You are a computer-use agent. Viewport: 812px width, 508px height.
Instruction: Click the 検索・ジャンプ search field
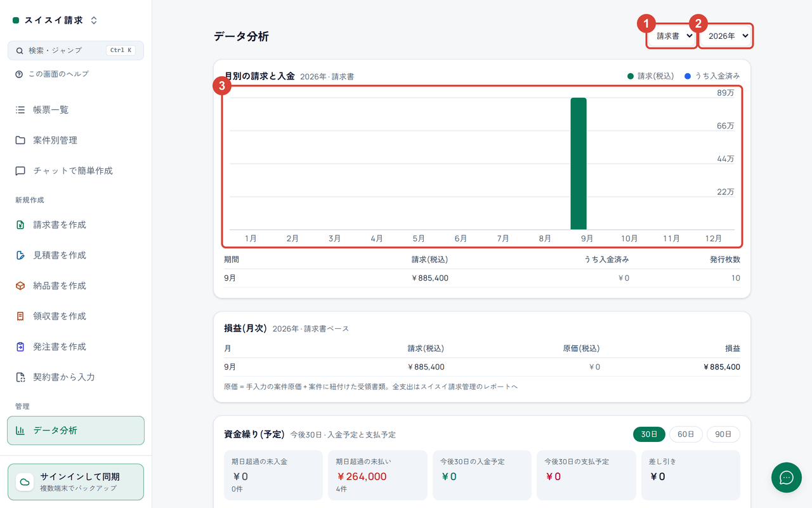pos(75,51)
